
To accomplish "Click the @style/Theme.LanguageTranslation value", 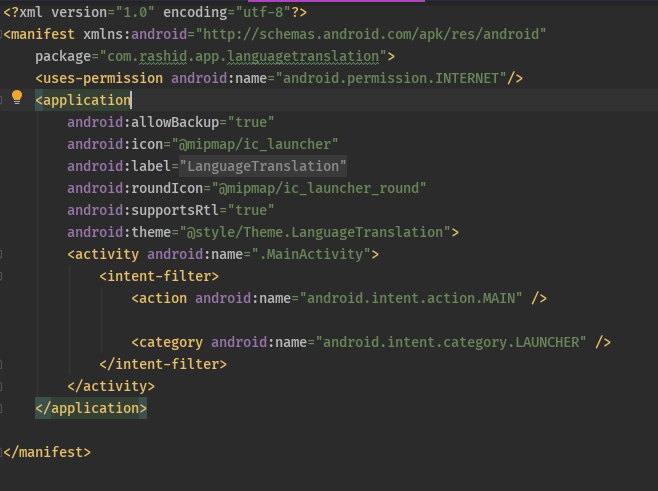I will pos(315,232).
